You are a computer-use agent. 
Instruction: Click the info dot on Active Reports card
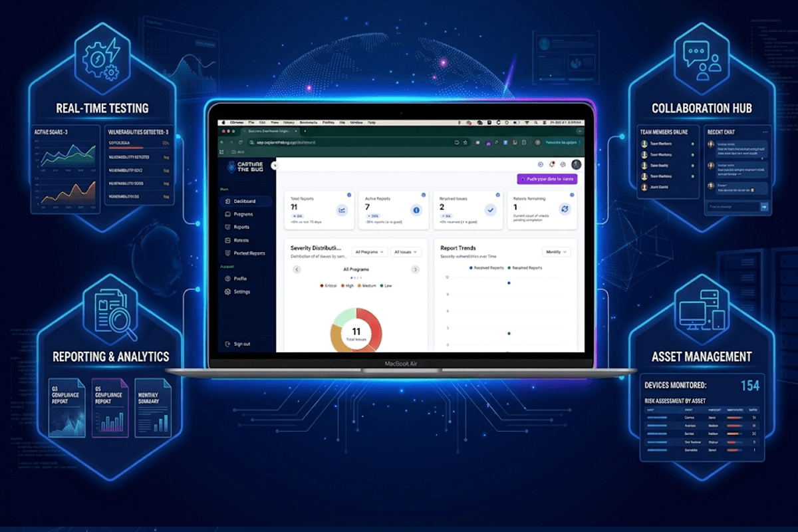coord(424,195)
